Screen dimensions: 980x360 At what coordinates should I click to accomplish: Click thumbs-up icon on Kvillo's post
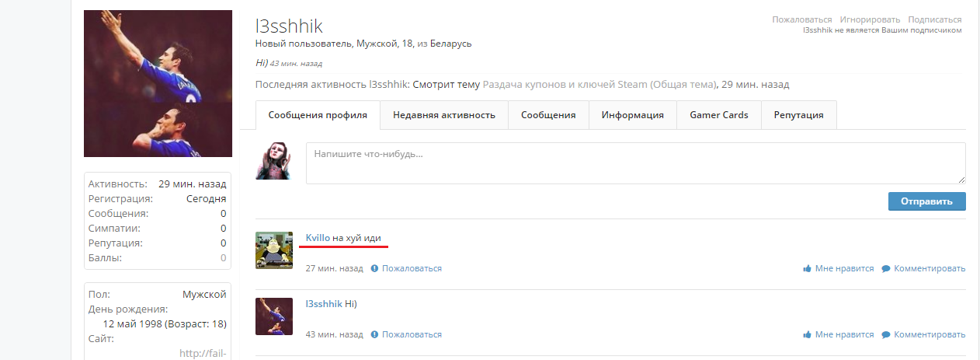point(808,268)
